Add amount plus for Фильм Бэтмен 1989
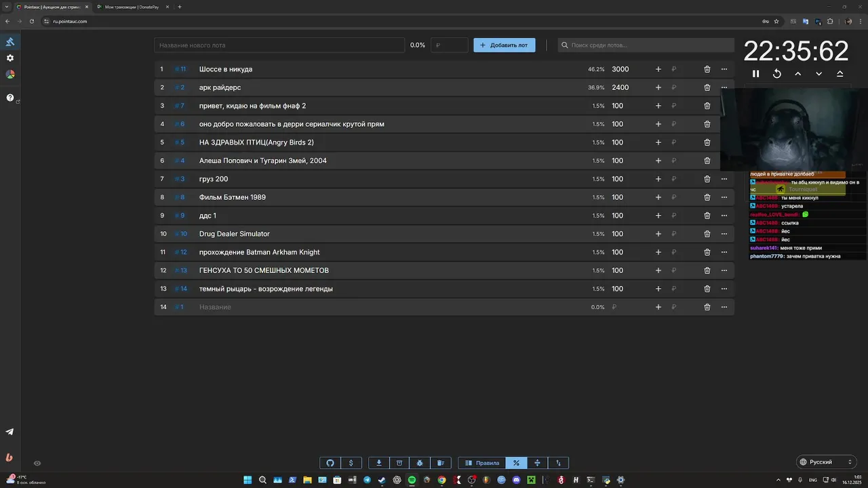This screenshot has width=868, height=488. click(x=658, y=197)
